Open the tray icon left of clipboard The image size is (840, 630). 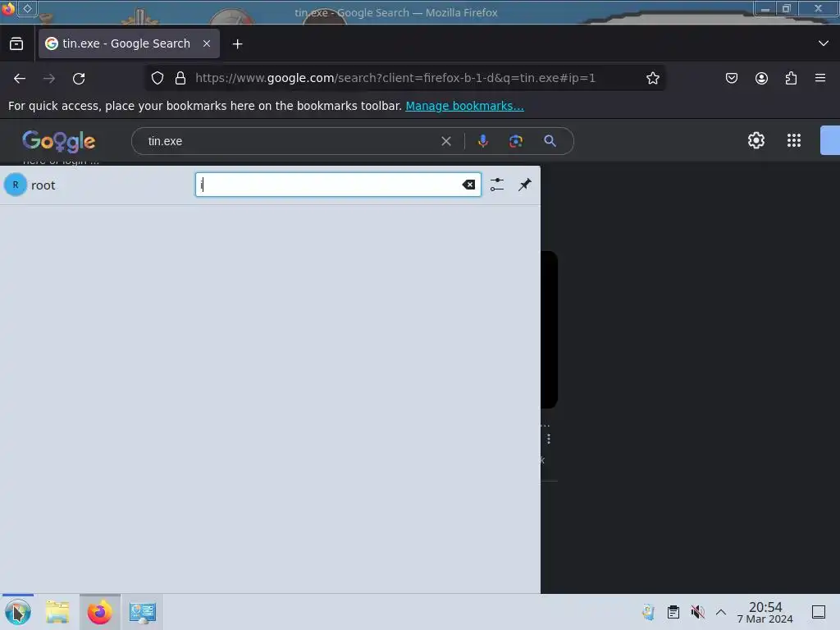[648, 612]
